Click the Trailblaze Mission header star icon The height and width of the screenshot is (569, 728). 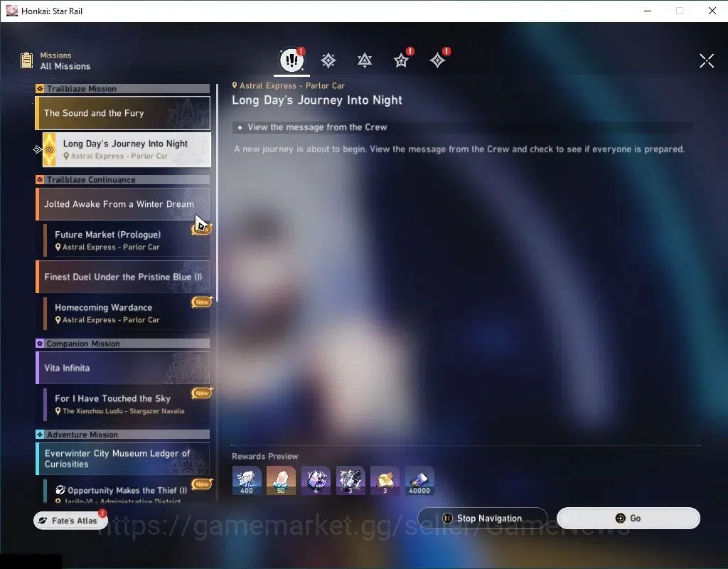click(40, 89)
